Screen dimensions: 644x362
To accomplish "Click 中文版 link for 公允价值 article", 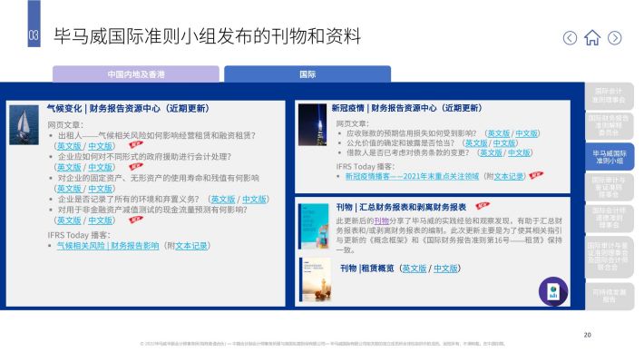I will [x=504, y=143].
